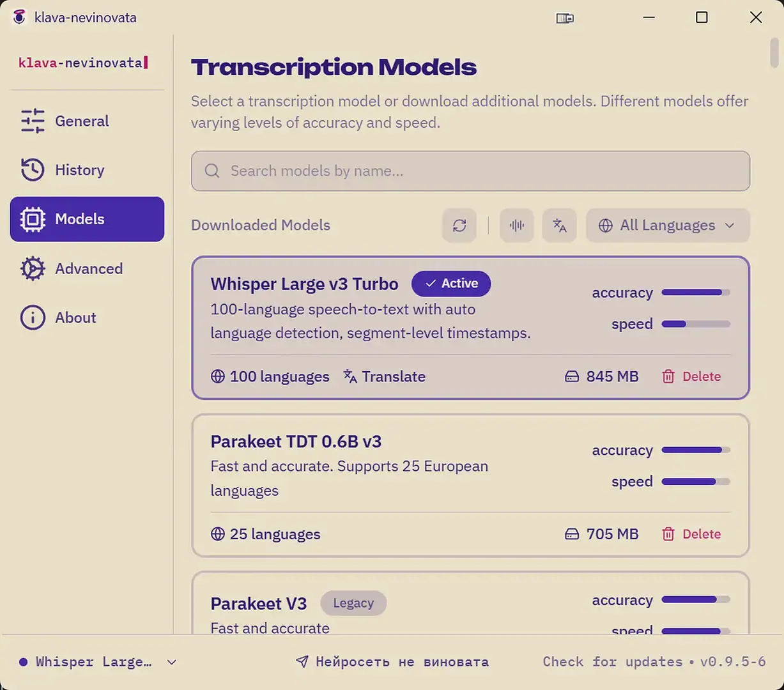Click the Models chip icon

(33, 219)
